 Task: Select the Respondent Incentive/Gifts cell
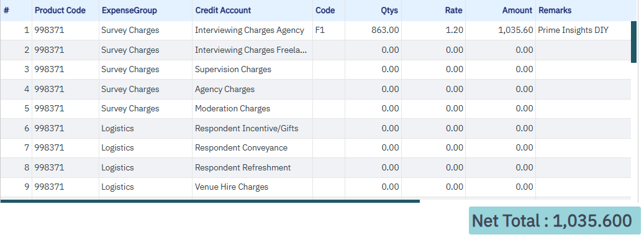252,128
